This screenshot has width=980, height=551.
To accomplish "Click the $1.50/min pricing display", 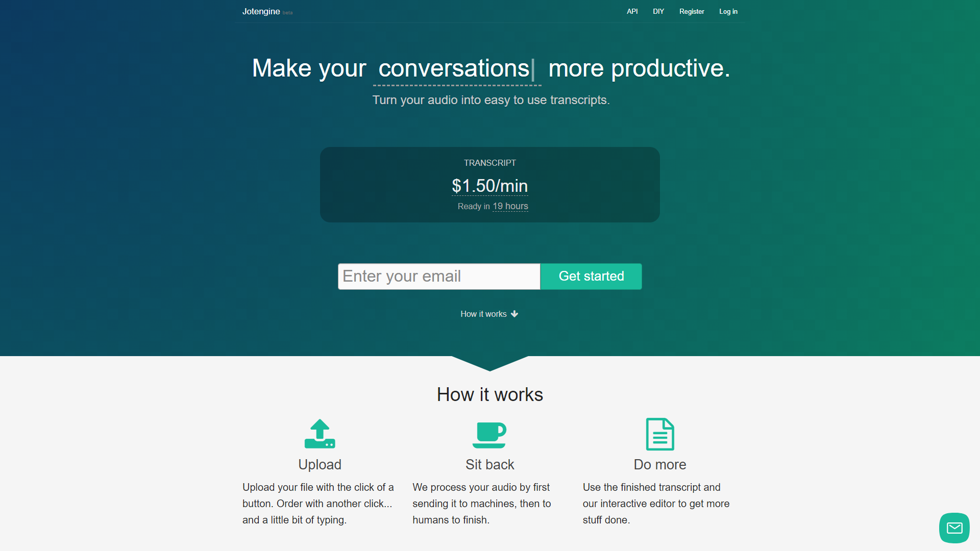I will point(490,186).
